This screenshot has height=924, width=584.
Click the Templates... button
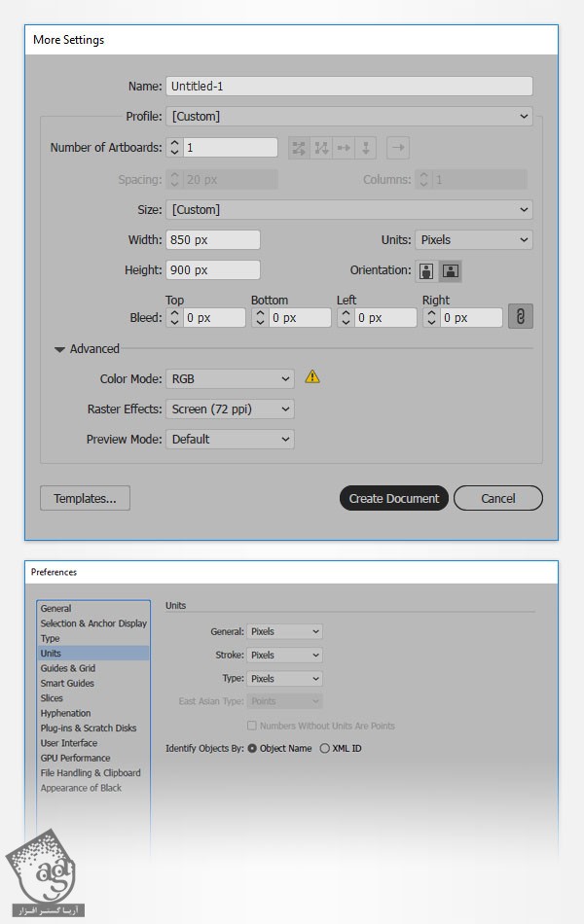(85, 498)
